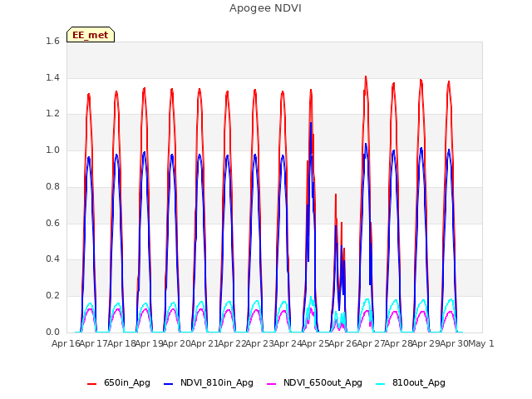Click the Apr 30 x-axis label
Screen dimensions: 532x399
454,343
